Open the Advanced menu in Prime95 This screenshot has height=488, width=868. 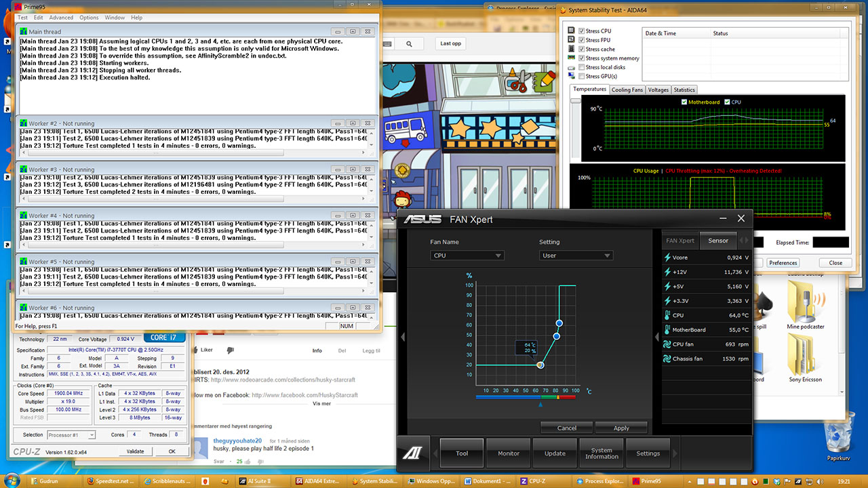pos(61,18)
